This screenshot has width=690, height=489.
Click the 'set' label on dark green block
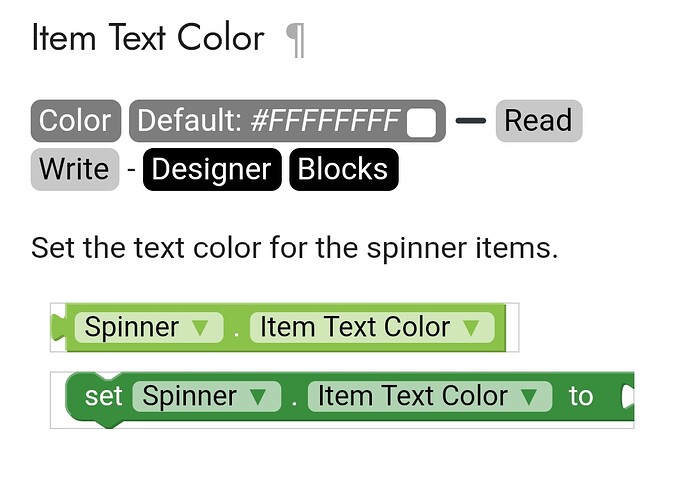pos(103,397)
